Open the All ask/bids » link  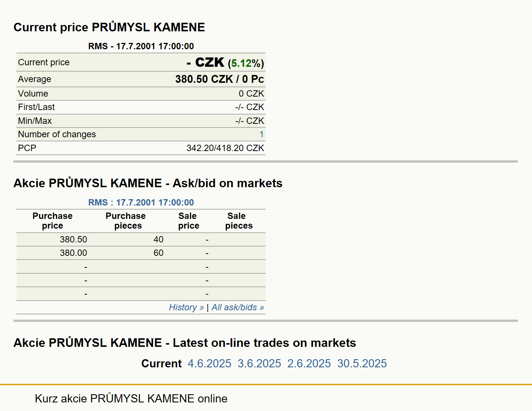pos(238,307)
